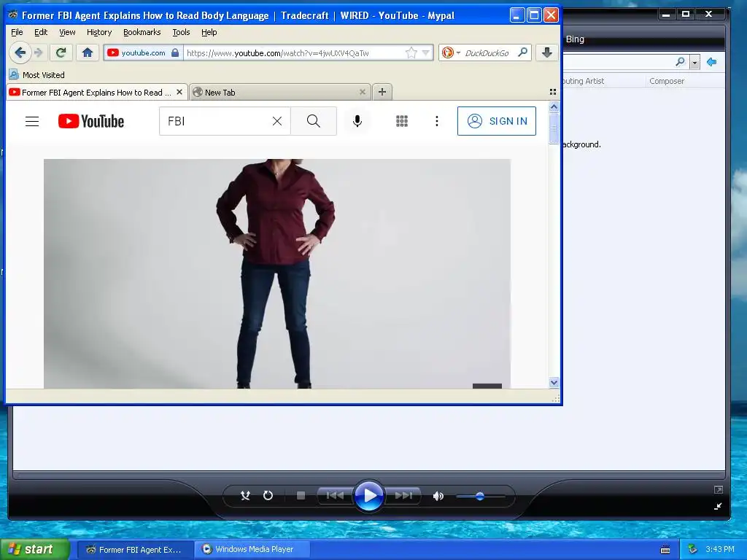The width and height of the screenshot is (747, 560).
Task: Open Most Visited bookmarks folder
Action: tap(37, 75)
